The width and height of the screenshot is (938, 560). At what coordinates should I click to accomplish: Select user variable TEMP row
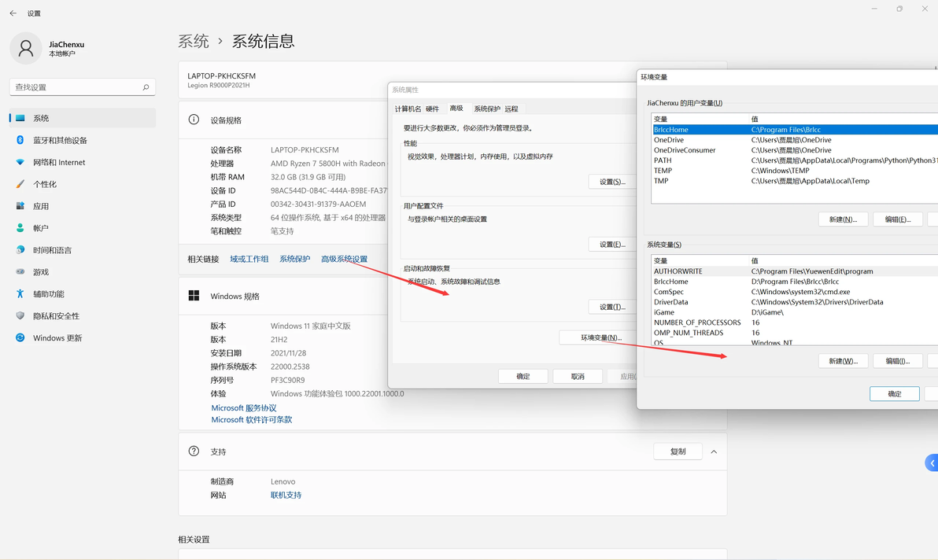coord(795,171)
